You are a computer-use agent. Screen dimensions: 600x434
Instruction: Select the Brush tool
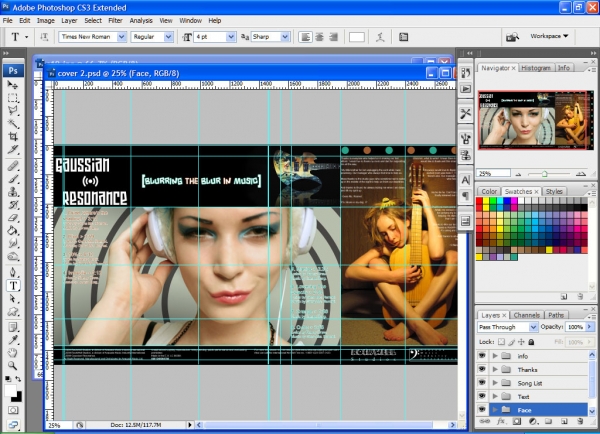13,179
